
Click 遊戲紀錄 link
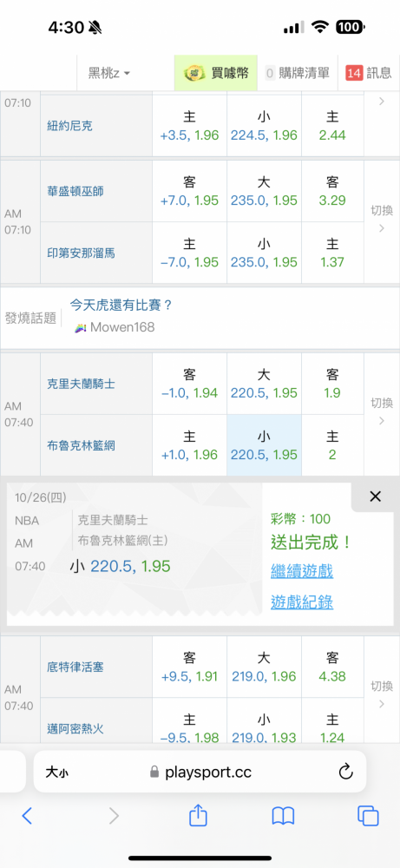(x=302, y=602)
